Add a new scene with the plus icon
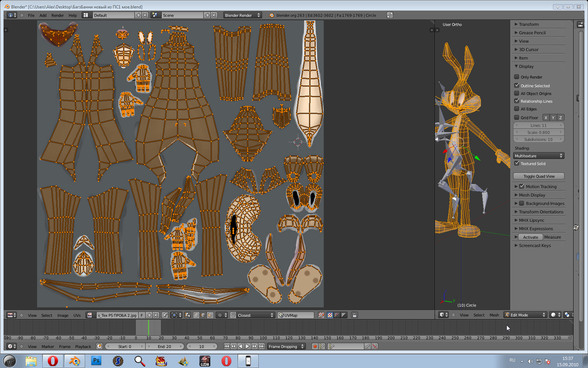Image resolution: width=588 pixels, height=368 pixels. coord(207,15)
